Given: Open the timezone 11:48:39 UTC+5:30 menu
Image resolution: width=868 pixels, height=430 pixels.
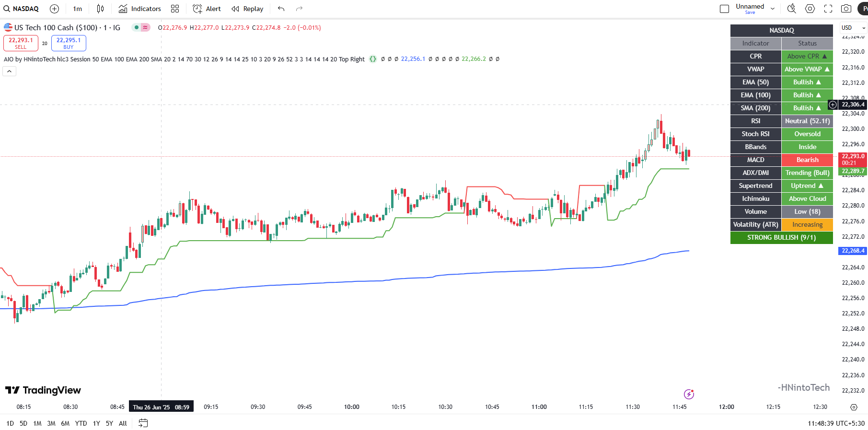Looking at the screenshot, I should (836, 423).
